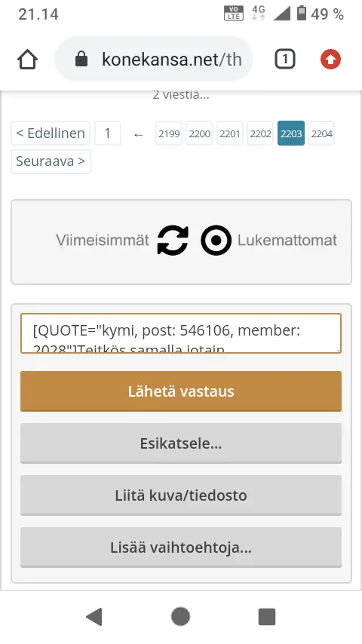Go to next page with Seuraava
This screenshot has width=362, height=644.
click(x=51, y=161)
